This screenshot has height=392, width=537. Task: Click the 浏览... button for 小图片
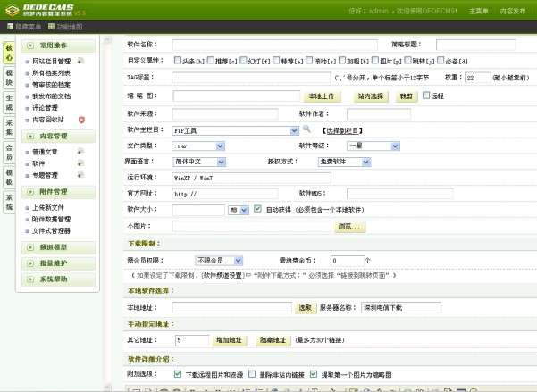coord(349,227)
